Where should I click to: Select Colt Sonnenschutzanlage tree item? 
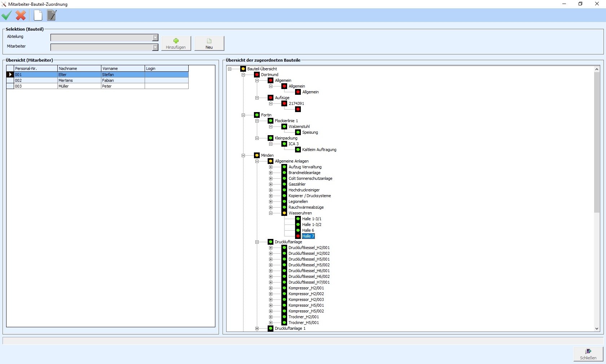tap(310, 178)
